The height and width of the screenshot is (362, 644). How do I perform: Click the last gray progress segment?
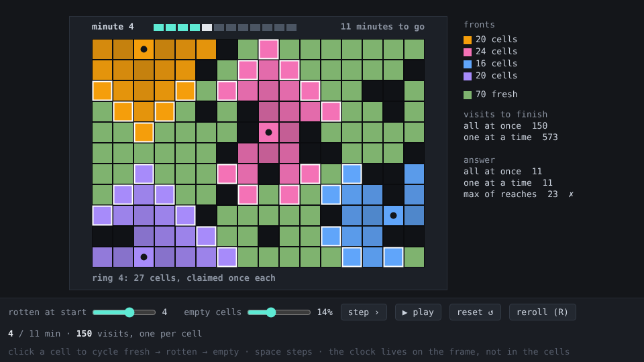coord(291,27)
